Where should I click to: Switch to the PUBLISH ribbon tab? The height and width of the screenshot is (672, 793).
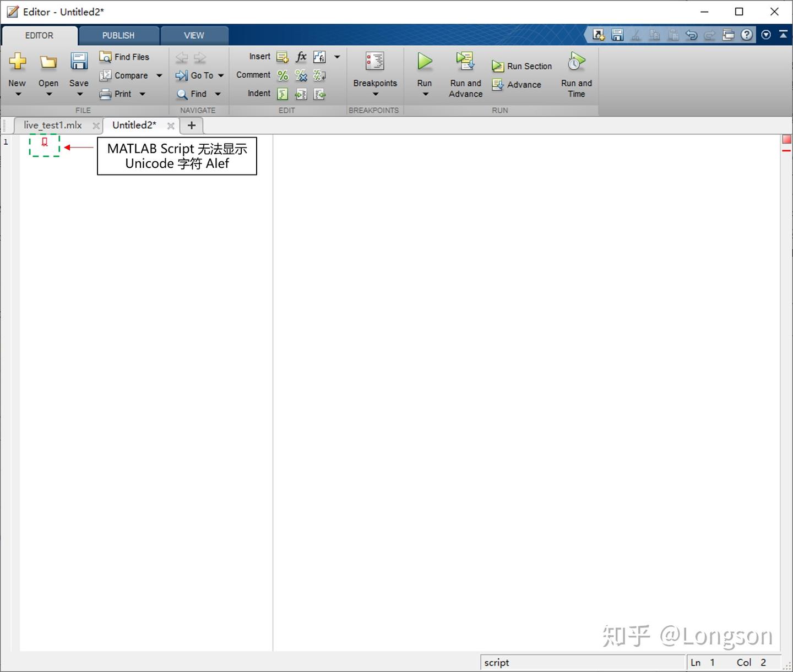(x=118, y=35)
